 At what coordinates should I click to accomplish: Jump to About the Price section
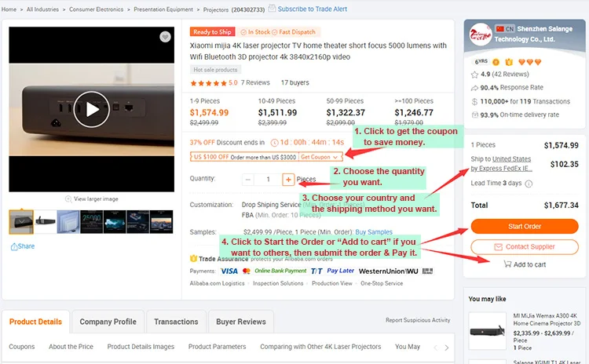(71, 347)
